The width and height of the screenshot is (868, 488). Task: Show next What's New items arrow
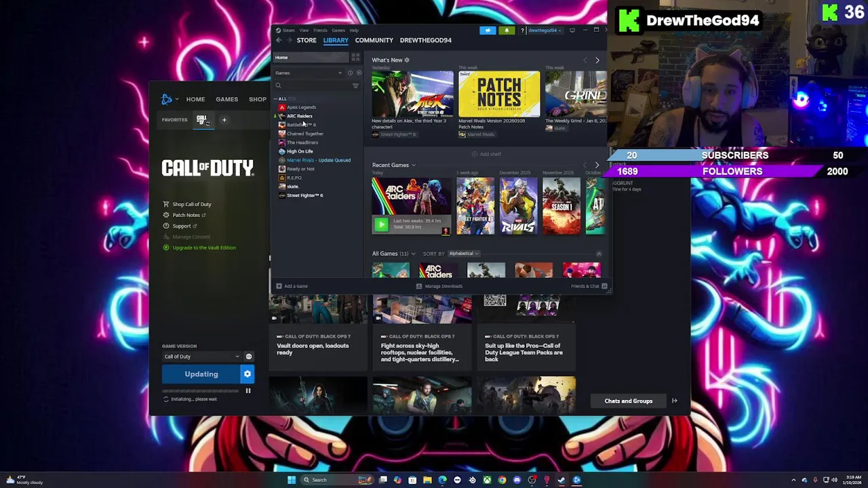click(597, 60)
